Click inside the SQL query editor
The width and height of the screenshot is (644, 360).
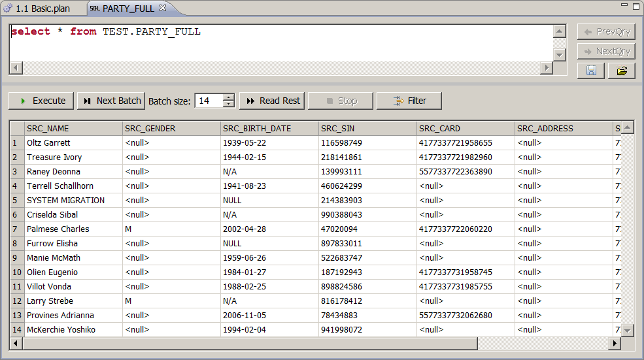pos(281,42)
